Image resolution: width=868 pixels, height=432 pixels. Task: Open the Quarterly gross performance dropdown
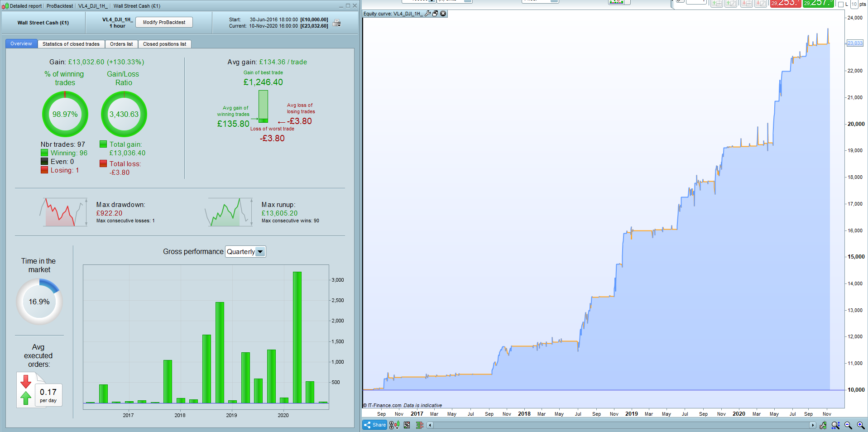pyautogui.click(x=245, y=252)
